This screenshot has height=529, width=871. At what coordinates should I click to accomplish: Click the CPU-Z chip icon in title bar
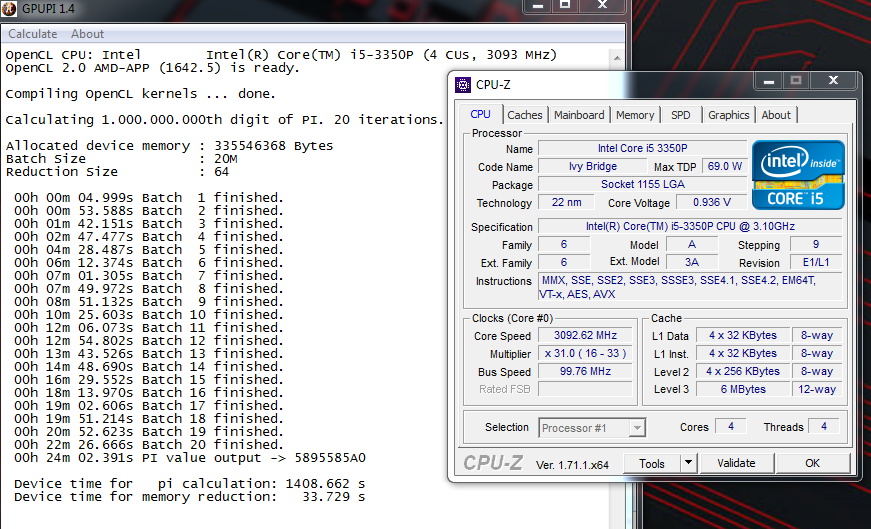(x=462, y=85)
